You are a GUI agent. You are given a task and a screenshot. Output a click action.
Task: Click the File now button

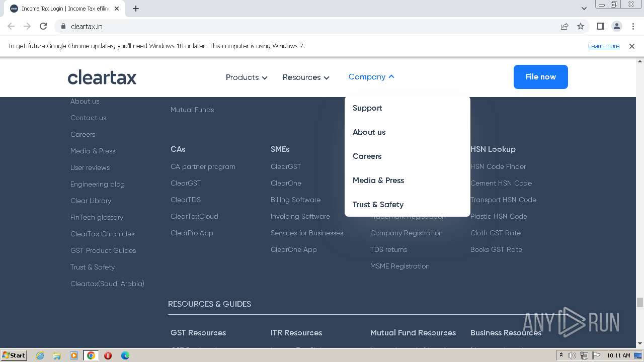pyautogui.click(x=541, y=77)
